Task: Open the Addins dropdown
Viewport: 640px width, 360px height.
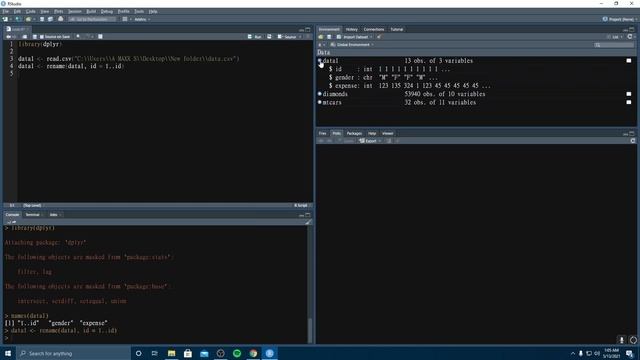Action: [142, 19]
